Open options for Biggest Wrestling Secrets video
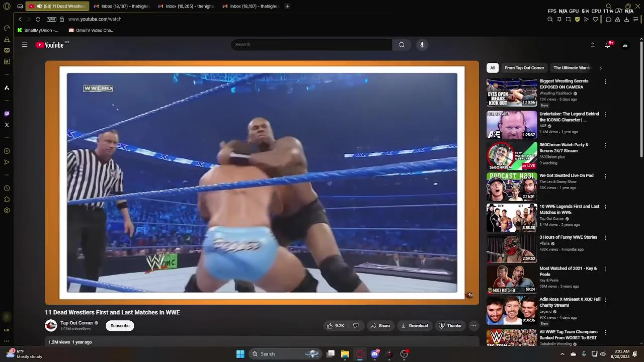Image resolution: width=644 pixels, height=362 pixels. pyautogui.click(x=605, y=81)
